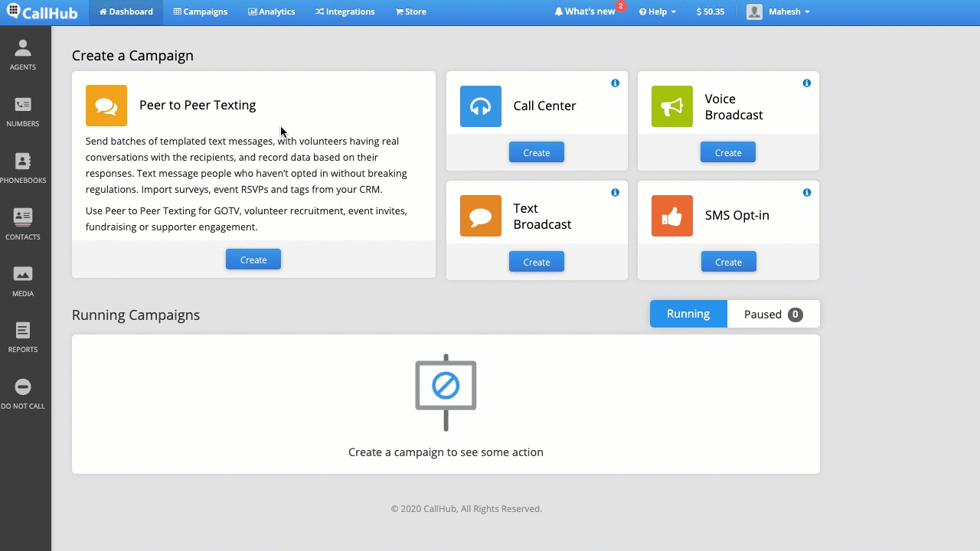Open the Integrations menu item
The height and width of the screenshot is (551, 980).
point(345,11)
